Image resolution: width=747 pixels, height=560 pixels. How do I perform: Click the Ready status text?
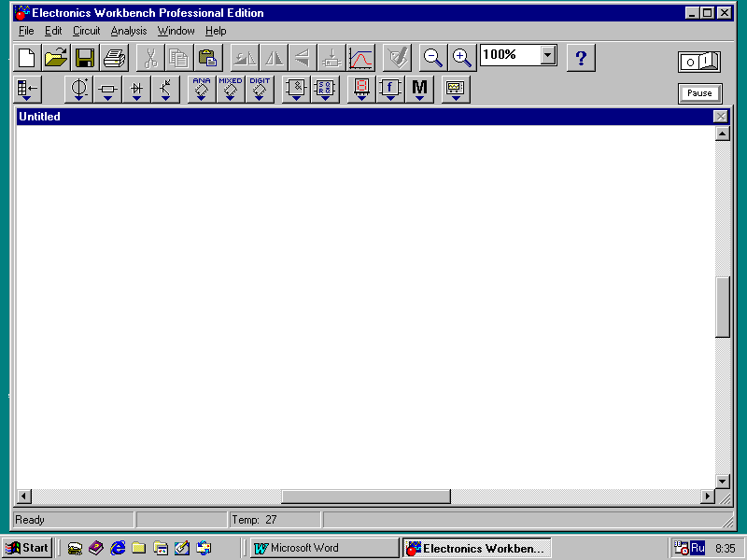(x=30, y=520)
